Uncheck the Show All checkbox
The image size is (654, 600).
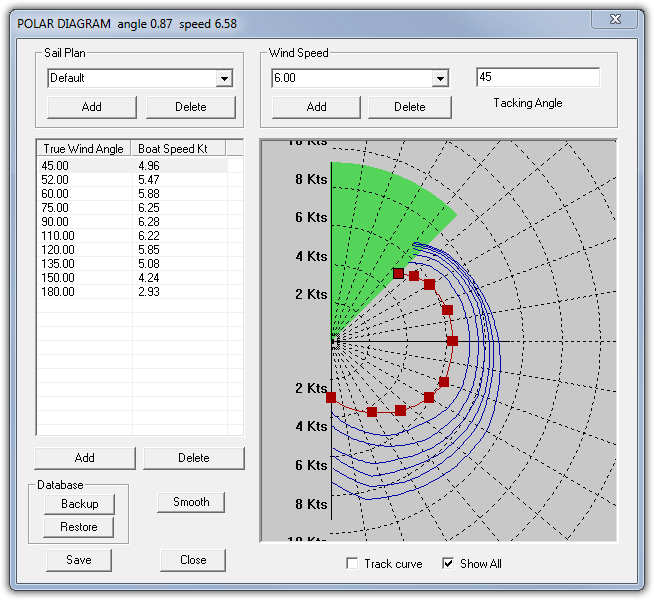pyautogui.click(x=448, y=564)
